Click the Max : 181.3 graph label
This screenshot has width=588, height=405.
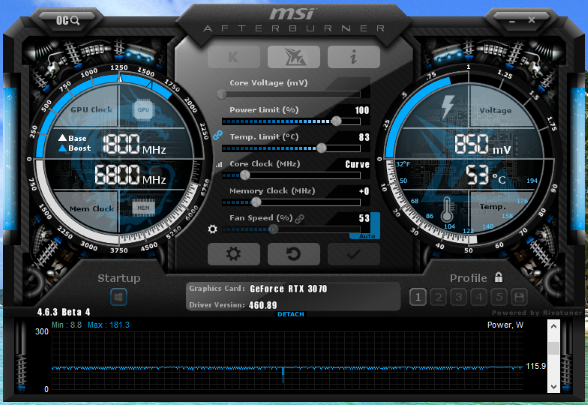coord(108,325)
